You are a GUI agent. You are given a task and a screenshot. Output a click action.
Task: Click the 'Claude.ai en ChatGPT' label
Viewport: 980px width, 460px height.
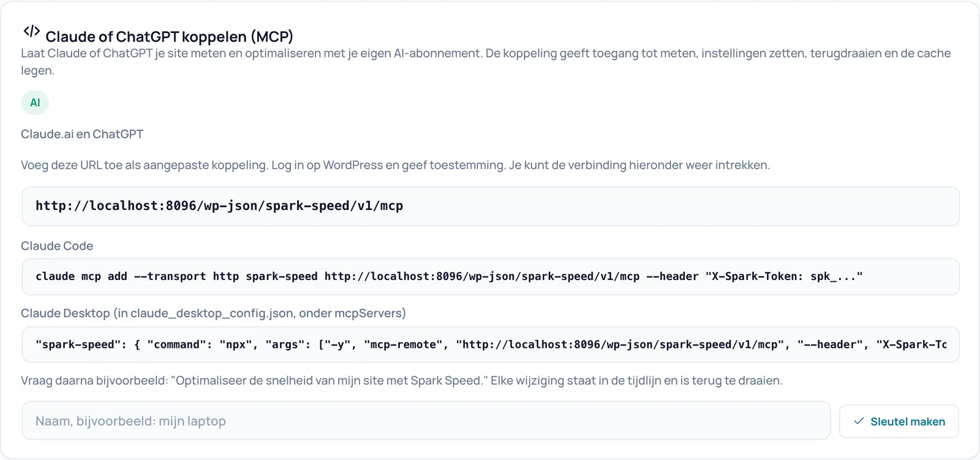(x=82, y=134)
